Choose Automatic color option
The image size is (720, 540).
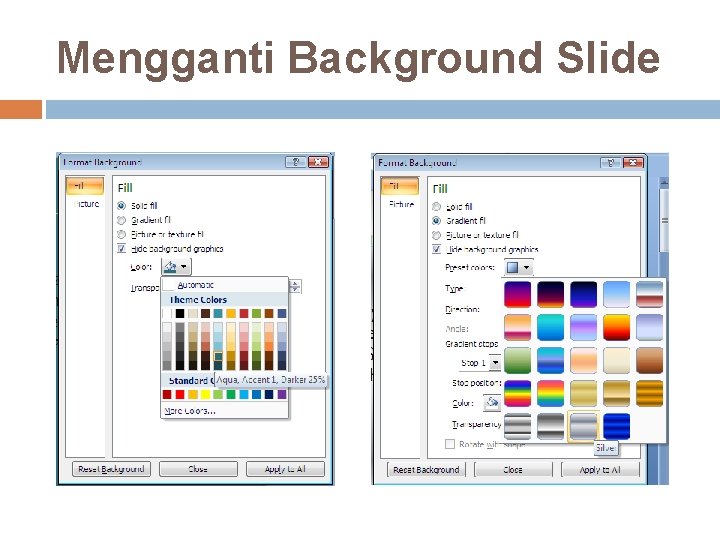(x=225, y=285)
